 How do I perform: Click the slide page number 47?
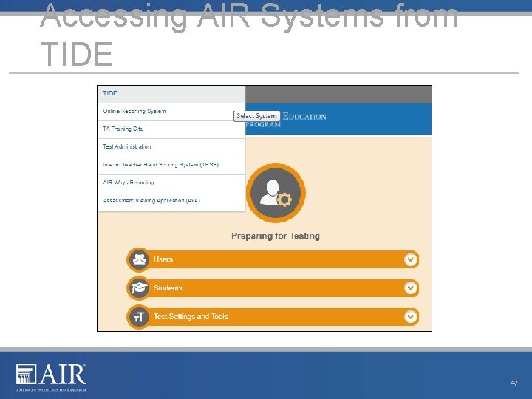coord(514,383)
